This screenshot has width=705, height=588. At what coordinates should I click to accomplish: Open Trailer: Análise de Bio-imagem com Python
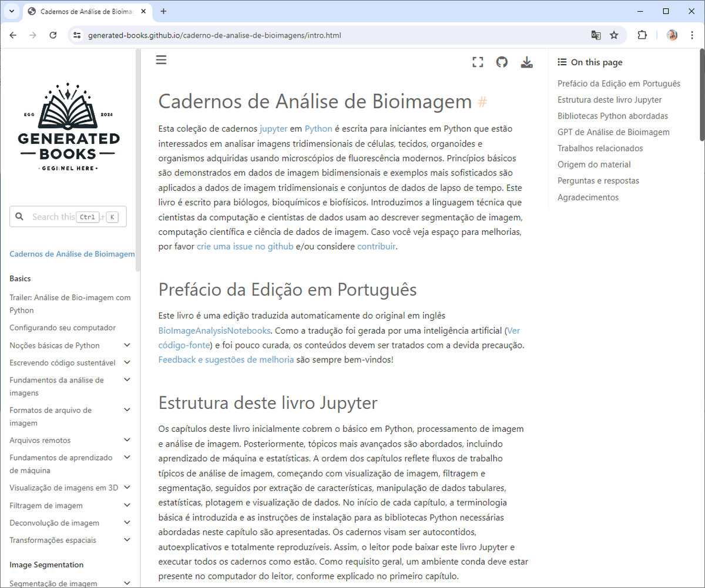70,304
